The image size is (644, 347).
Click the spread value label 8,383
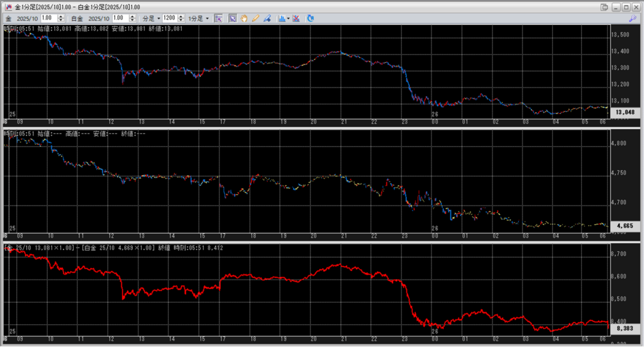pos(625,328)
